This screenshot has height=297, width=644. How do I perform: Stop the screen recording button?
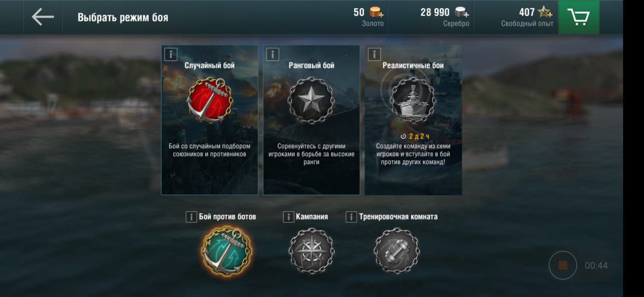click(563, 266)
